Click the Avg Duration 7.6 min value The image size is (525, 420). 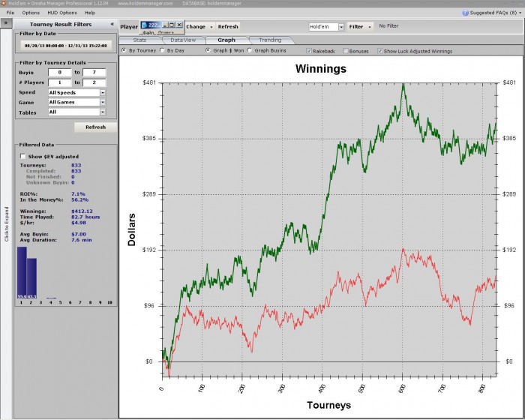point(81,240)
